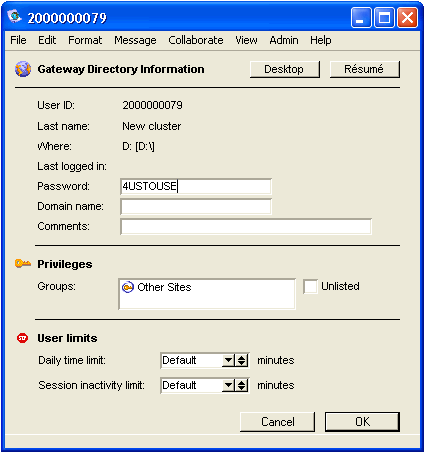Click the globe Gateway Directory Information icon
The height and width of the screenshot is (453, 425).
click(23, 69)
